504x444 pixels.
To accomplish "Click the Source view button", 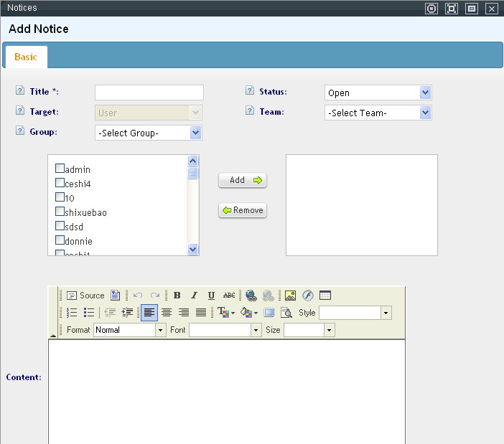I will tap(85, 296).
